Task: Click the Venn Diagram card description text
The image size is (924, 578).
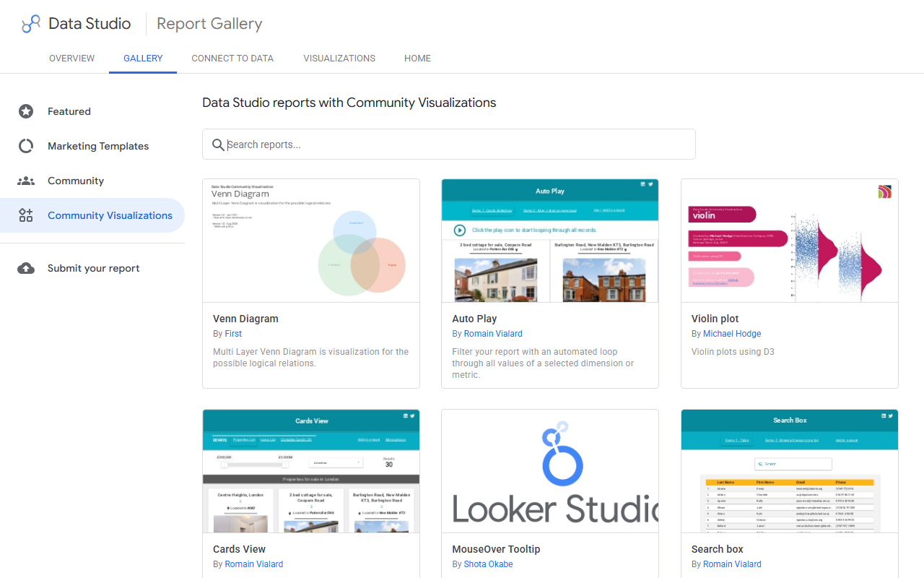Action: (311, 358)
